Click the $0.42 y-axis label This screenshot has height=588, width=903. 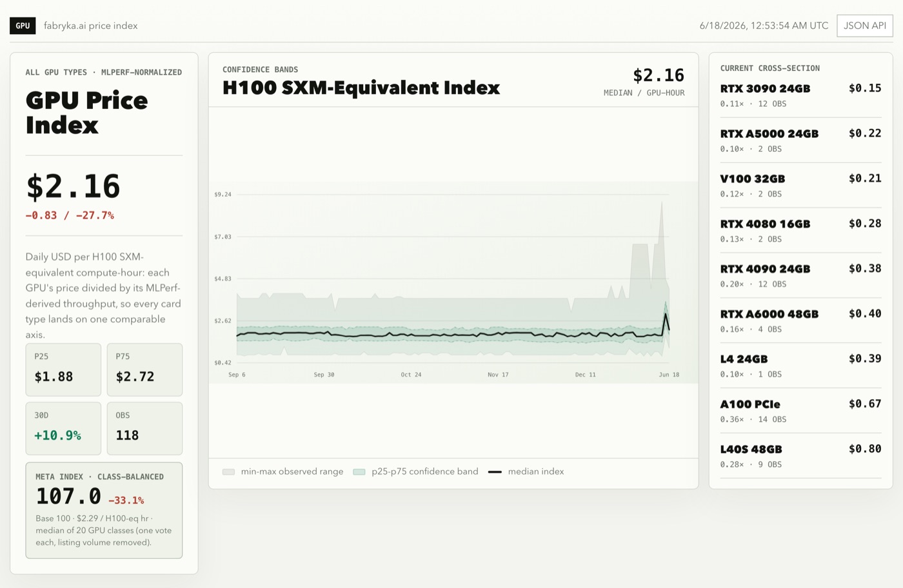(223, 363)
